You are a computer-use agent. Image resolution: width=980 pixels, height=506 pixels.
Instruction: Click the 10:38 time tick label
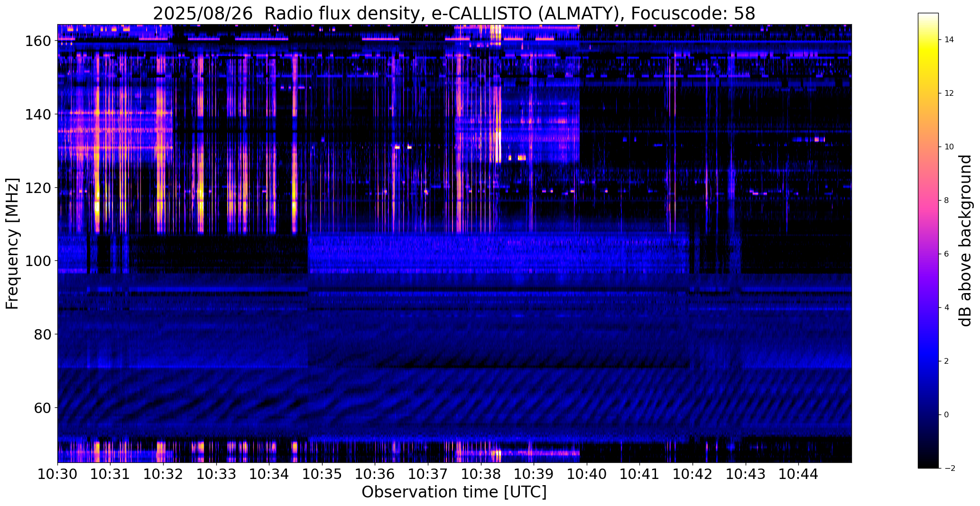[x=481, y=474]
